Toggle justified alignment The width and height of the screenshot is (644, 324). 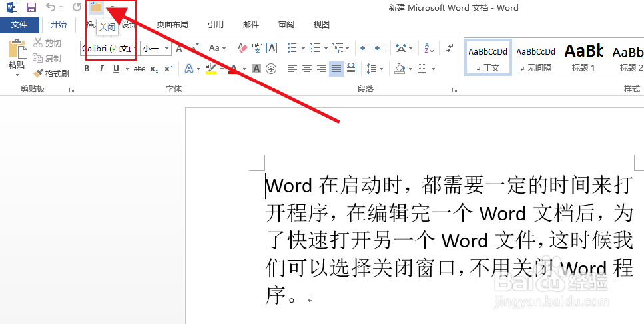click(336, 69)
